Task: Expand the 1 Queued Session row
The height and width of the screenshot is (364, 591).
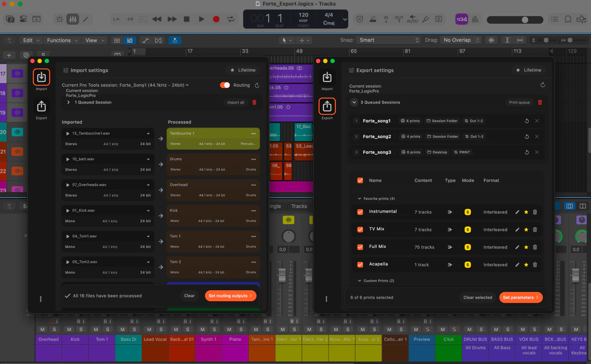Action: coord(68,102)
